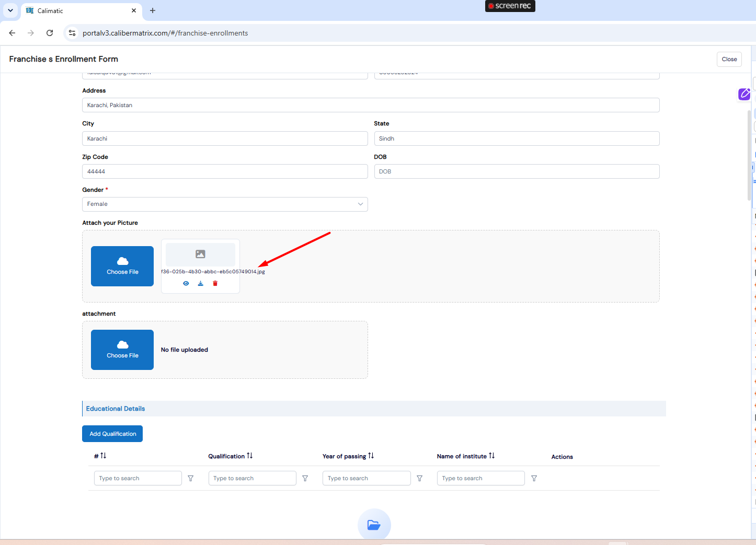Click the browser address bar URL
This screenshot has width=756, height=545.
tap(165, 33)
